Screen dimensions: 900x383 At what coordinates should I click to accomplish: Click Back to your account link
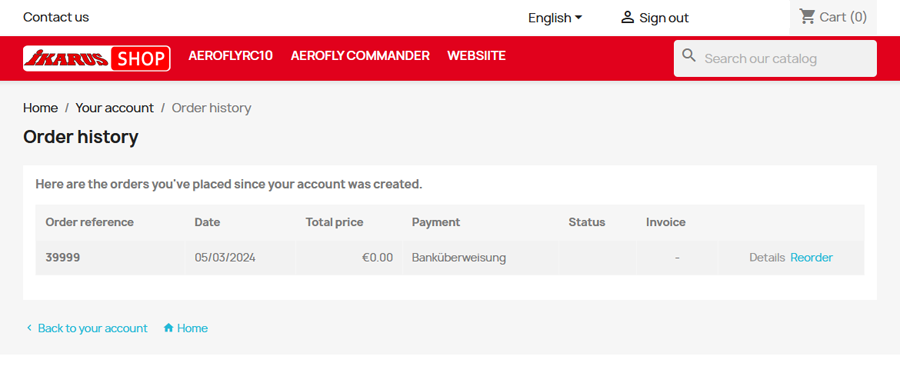click(x=92, y=328)
